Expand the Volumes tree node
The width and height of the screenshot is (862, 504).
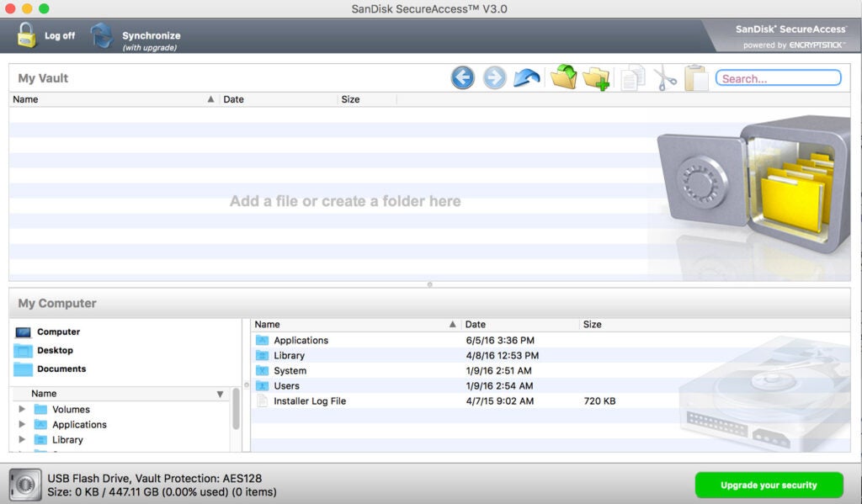click(21, 409)
